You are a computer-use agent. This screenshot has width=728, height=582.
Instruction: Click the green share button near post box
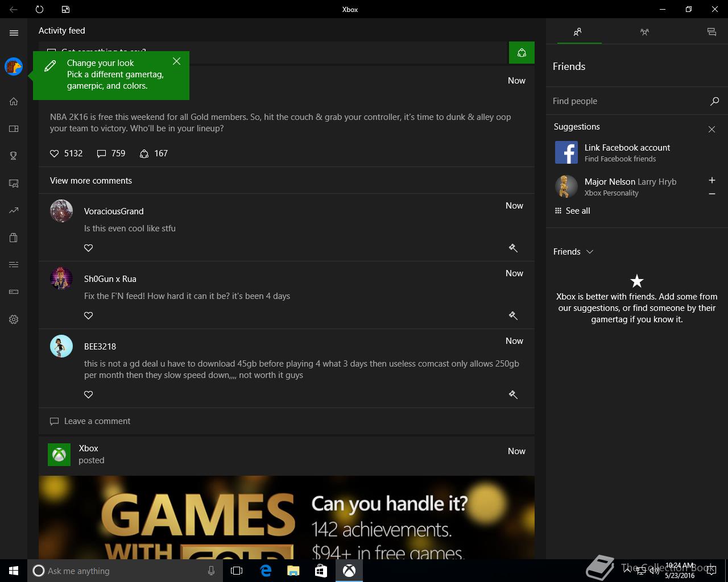(x=522, y=53)
